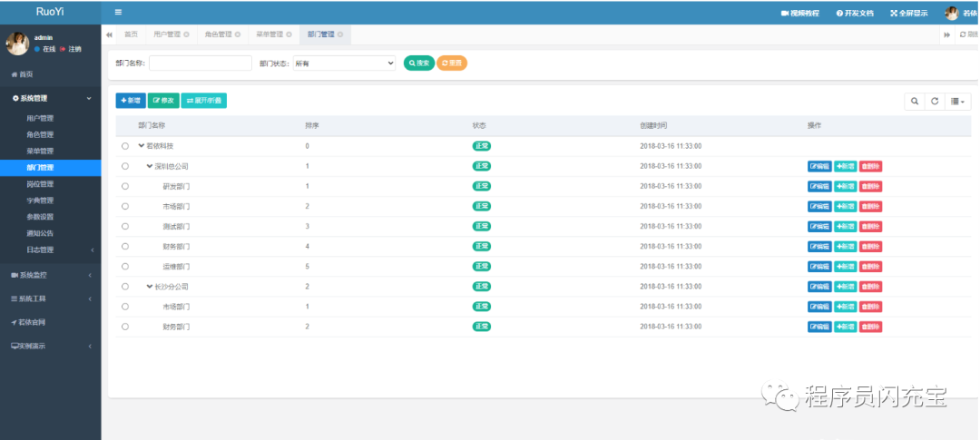The height and width of the screenshot is (440, 980).
Task: Edit the 长沙分公司 row
Action: click(x=819, y=287)
